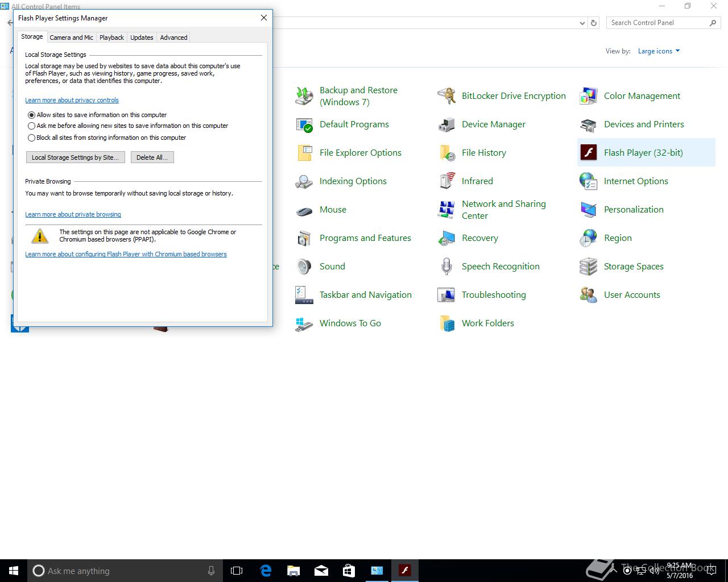728x582 pixels.
Task: Open Network and Sharing Center icon
Action: pos(446,210)
